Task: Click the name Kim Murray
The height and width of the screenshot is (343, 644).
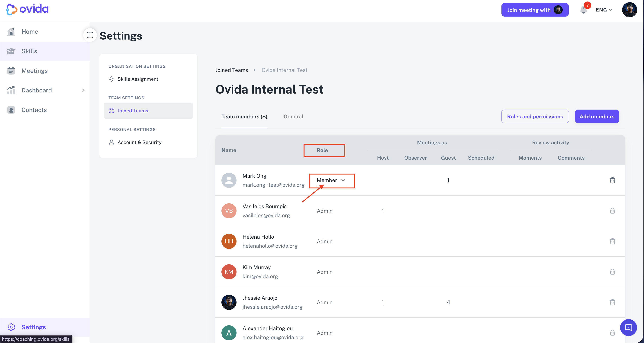Action: point(256,267)
